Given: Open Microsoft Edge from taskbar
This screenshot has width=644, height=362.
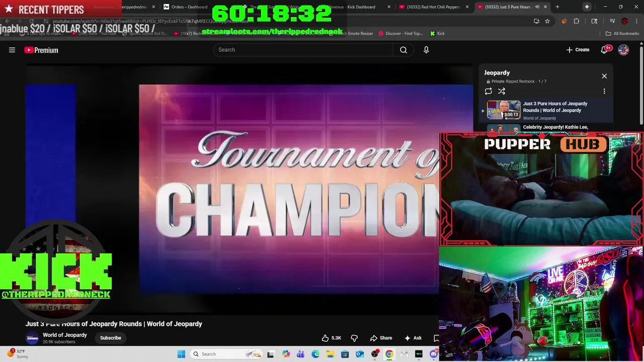Looking at the screenshot, I should pyautogui.click(x=315, y=354).
